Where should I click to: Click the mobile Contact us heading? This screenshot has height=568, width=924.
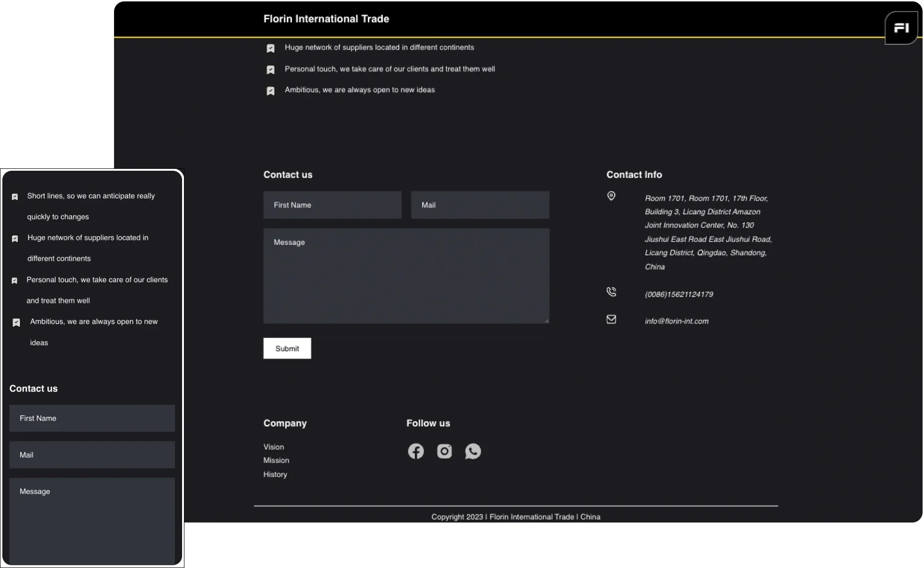(x=33, y=388)
